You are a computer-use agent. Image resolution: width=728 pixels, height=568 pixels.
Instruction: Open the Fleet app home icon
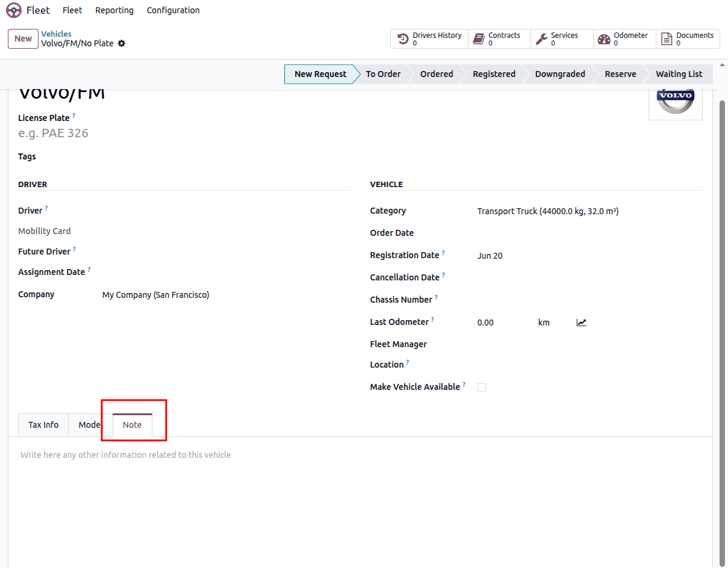click(14, 10)
